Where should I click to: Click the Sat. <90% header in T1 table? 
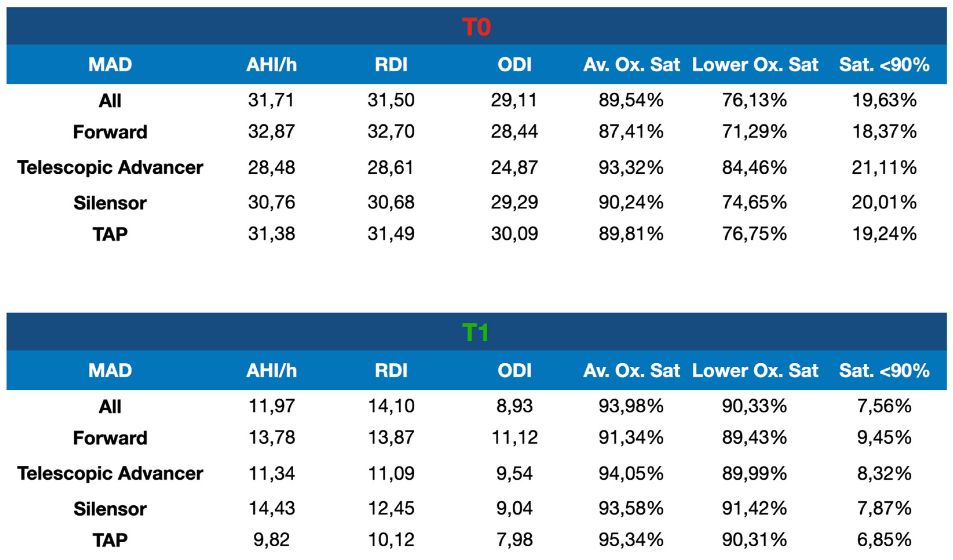point(884,370)
